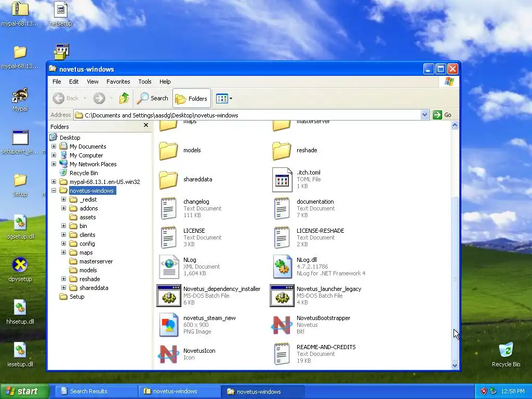Select the shareddata folder icon
Viewport: 532px width, 399px height.
pos(168,179)
